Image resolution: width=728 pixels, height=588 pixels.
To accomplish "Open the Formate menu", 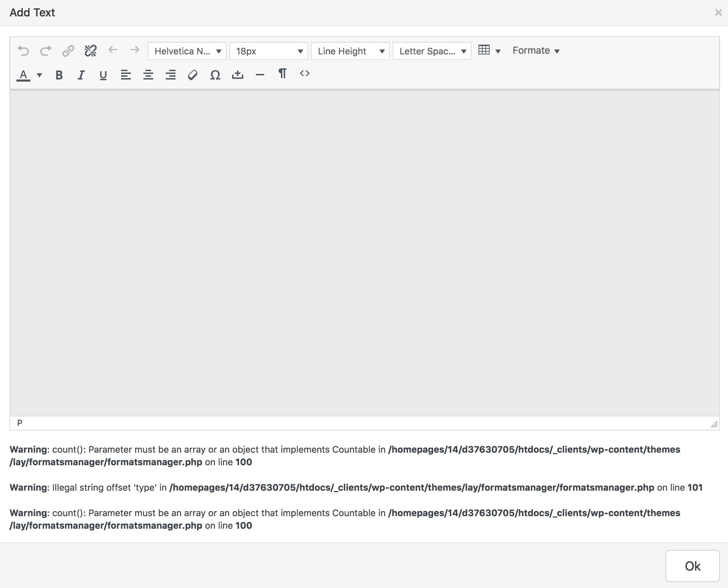I will 536,51.
